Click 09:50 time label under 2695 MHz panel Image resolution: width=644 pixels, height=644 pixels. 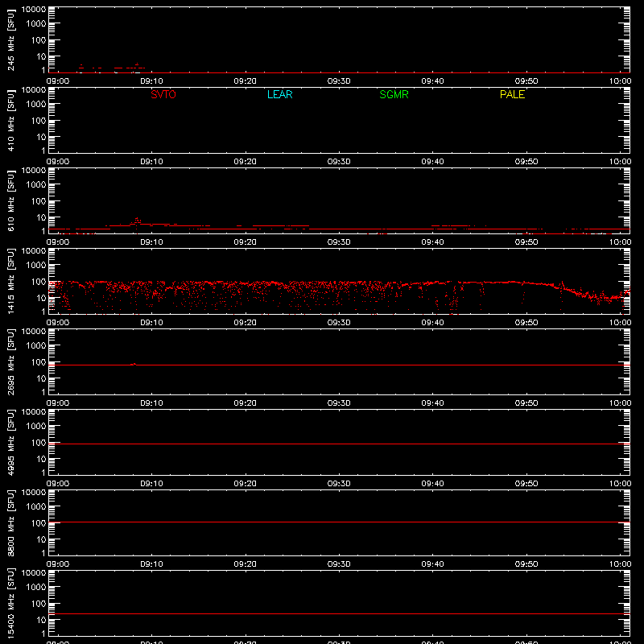tap(526, 403)
